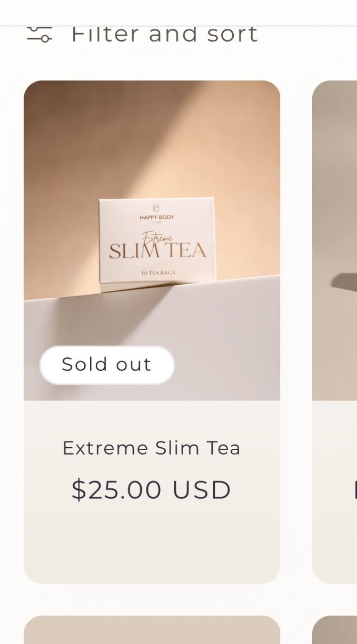Click empty space below the $25.00 price
Viewport: 357px width, 644px height.
[x=152, y=542]
